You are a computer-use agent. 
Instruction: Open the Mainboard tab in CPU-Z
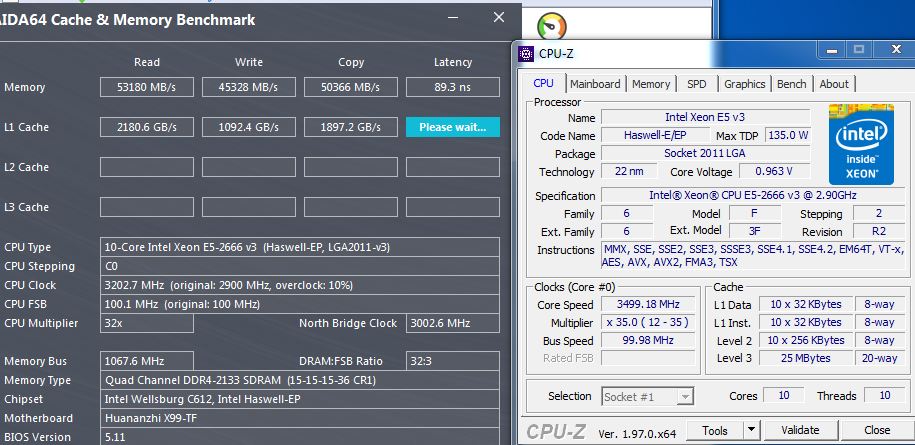595,84
